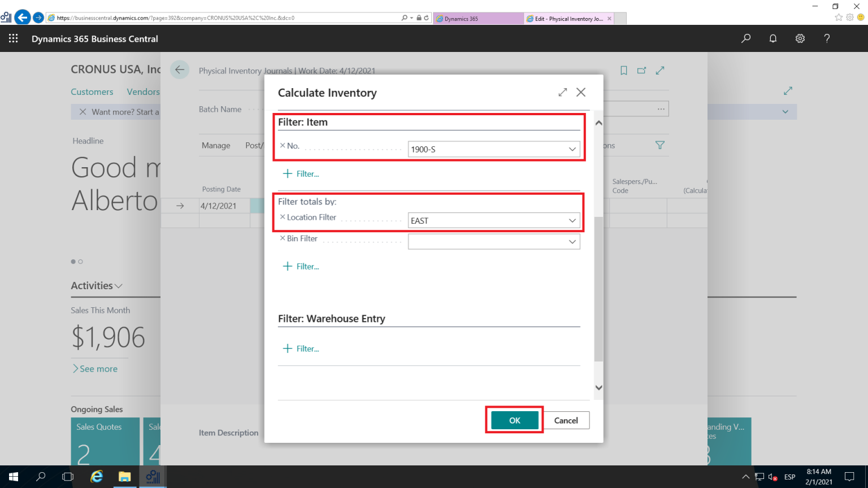Open the notifications bell
868x488 pixels.
[772, 38]
